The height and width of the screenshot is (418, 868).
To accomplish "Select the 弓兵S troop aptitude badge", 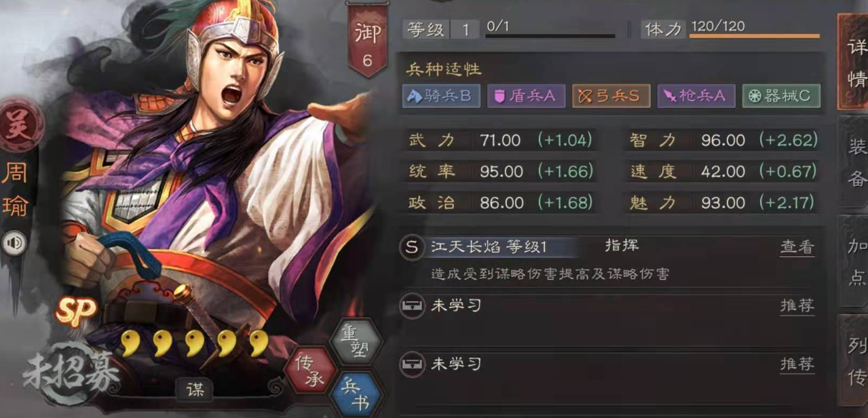I will coord(610,96).
